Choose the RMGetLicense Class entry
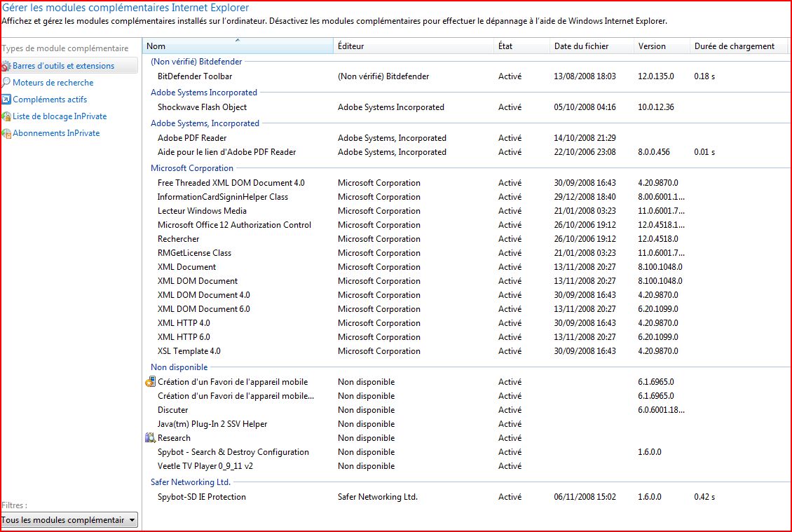Image resolution: width=792 pixels, height=532 pixels. [x=194, y=253]
